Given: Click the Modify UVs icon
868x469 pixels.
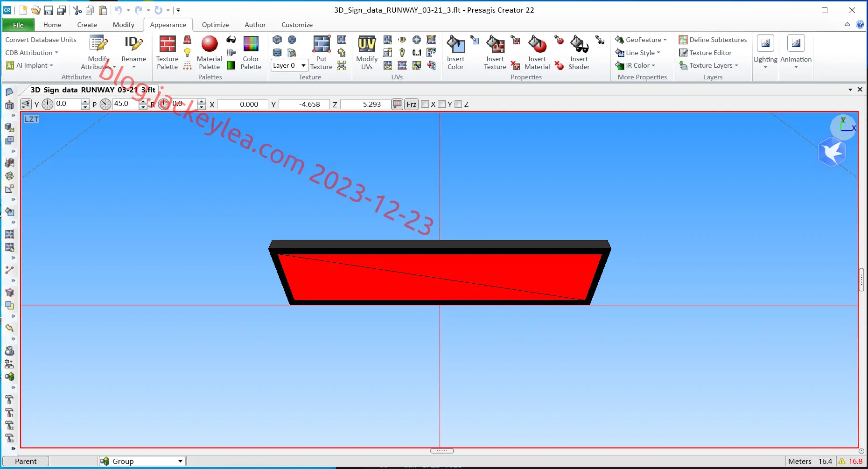Looking at the screenshot, I should tap(367, 53).
